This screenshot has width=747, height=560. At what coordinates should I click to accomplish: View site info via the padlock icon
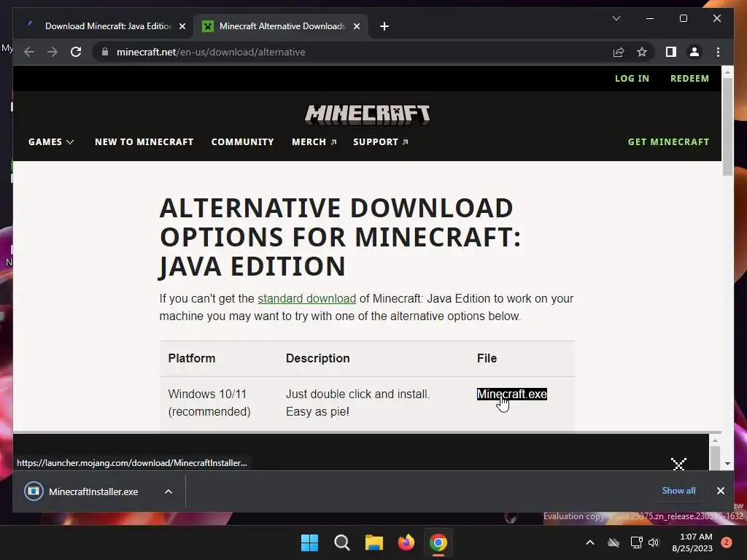click(x=105, y=52)
